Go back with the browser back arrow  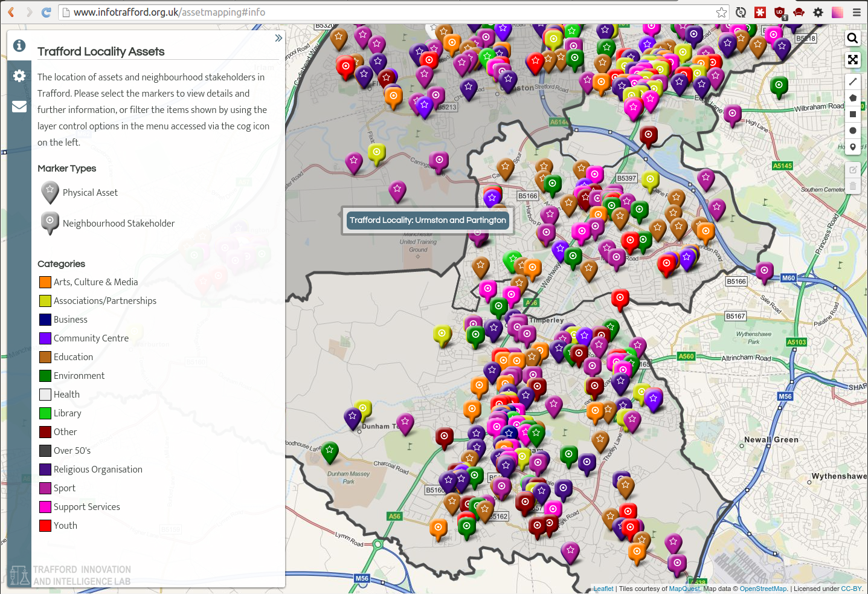click(11, 12)
